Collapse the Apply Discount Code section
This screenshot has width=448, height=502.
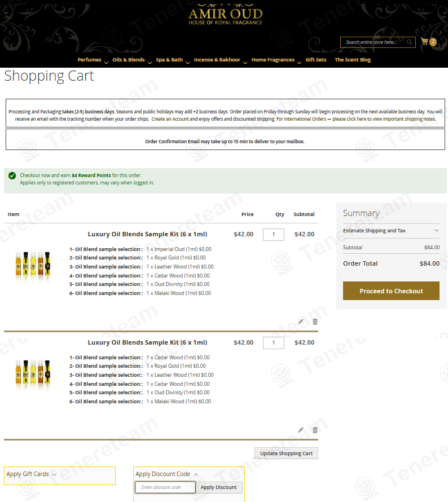click(167, 474)
